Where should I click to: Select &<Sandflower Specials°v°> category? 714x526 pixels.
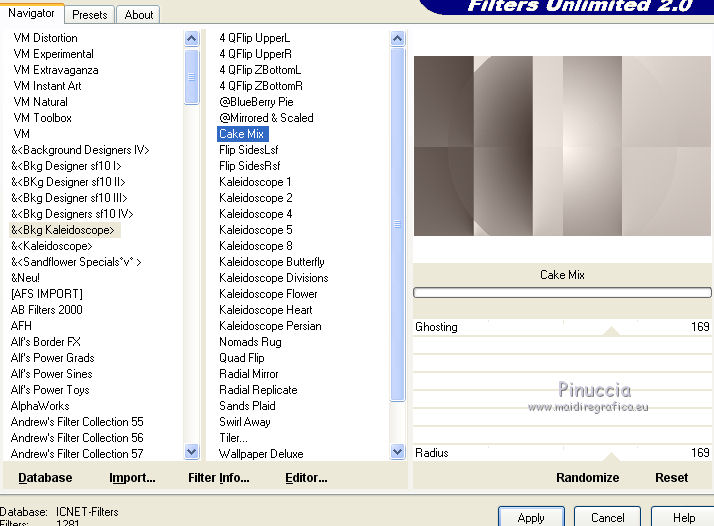[x=76, y=262]
